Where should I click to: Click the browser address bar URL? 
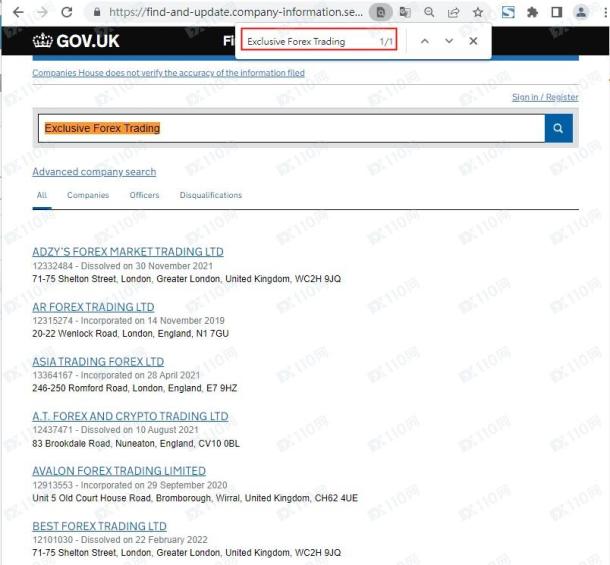pos(236,12)
